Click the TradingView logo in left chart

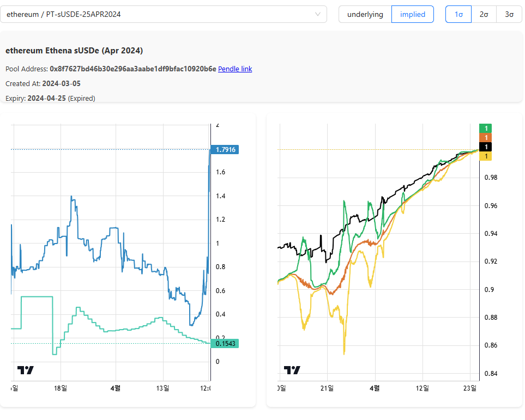[26, 370]
